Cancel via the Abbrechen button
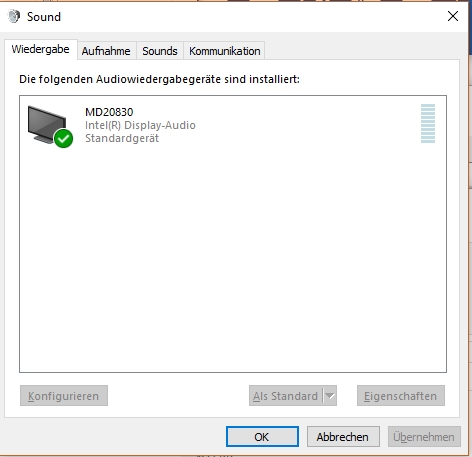The width and height of the screenshot is (472, 457). click(x=343, y=437)
